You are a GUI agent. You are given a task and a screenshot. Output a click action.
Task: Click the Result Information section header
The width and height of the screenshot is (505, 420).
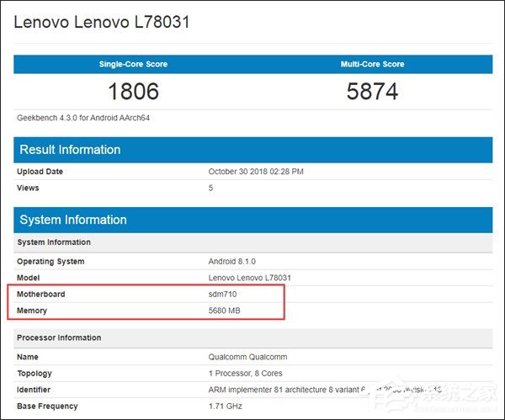tap(252, 150)
